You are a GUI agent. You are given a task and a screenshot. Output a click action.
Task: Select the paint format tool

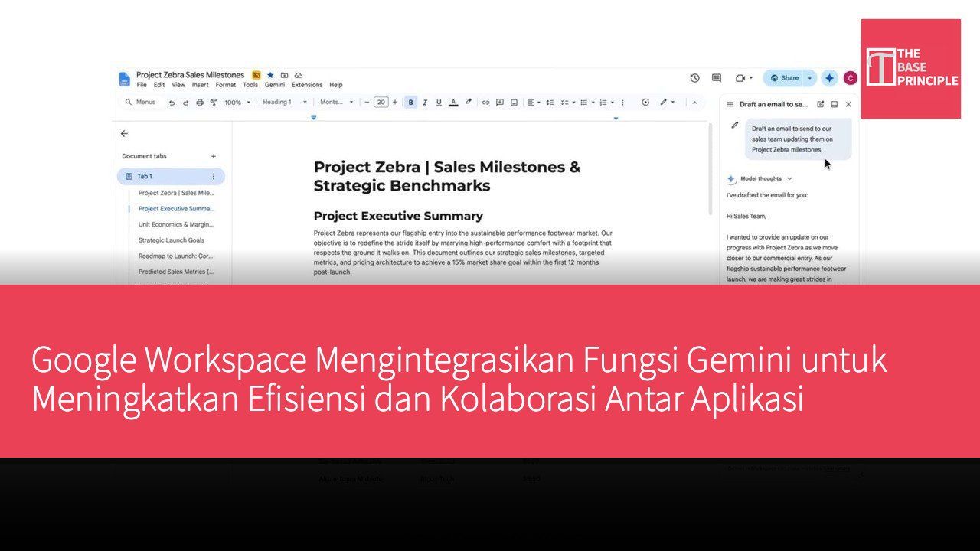tap(214, 102)
